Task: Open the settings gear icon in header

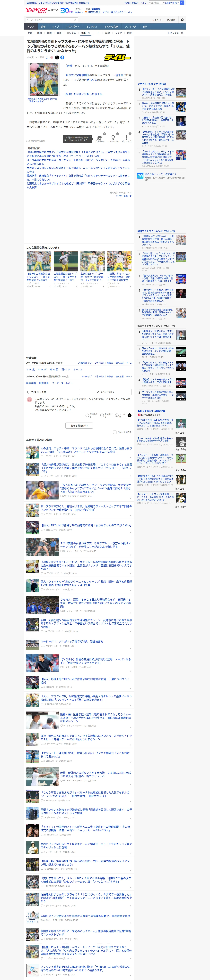Action: 182,20
